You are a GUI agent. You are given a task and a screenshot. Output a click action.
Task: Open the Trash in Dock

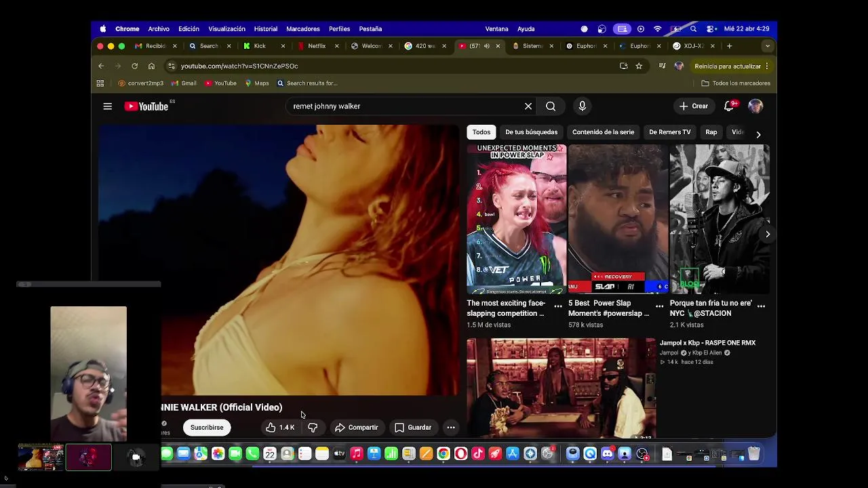coord(754,454)
